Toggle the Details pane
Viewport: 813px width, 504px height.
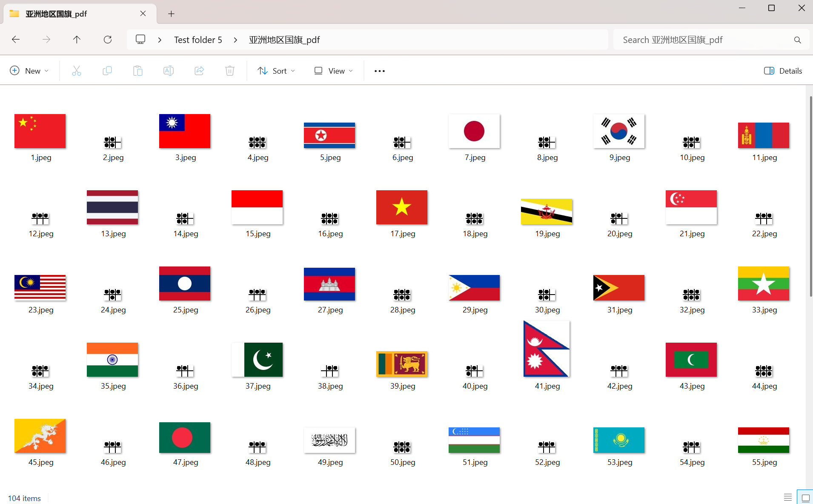click(783, 71)
